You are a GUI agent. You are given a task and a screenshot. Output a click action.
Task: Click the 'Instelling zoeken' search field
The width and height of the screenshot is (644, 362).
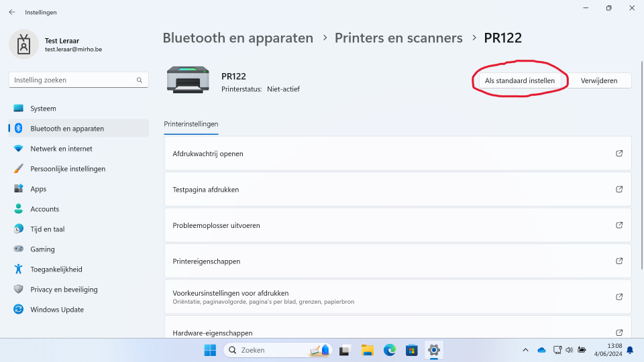74,80
